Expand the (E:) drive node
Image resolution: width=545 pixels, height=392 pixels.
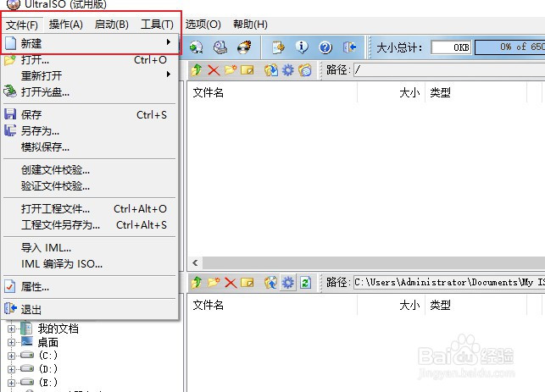coord(11,383)
